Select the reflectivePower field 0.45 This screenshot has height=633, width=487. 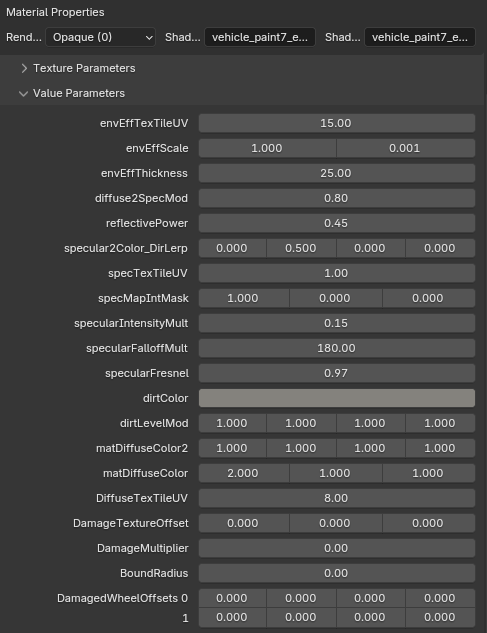tap(337, 223)
